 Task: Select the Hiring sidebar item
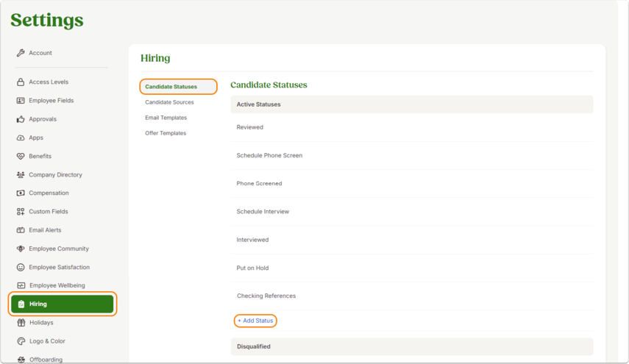63,304
